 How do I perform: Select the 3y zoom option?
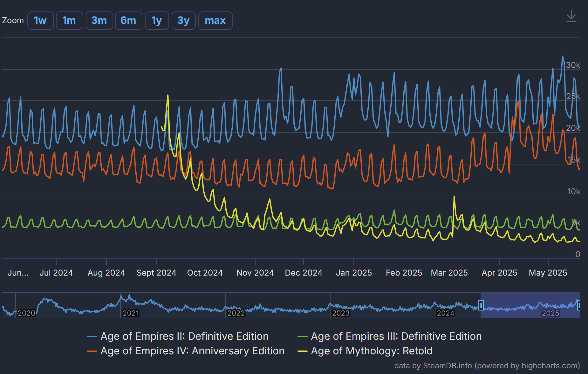pos(183,21)
